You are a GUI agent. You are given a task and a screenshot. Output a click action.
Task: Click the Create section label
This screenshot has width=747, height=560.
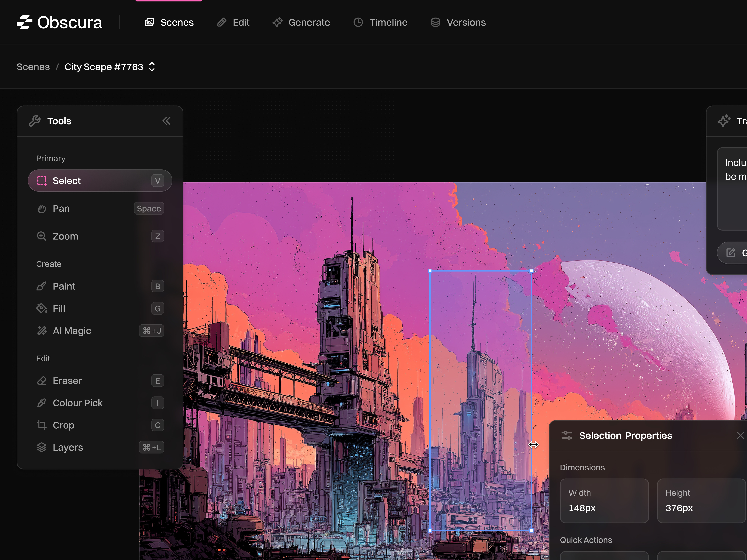tap(49, 264)
